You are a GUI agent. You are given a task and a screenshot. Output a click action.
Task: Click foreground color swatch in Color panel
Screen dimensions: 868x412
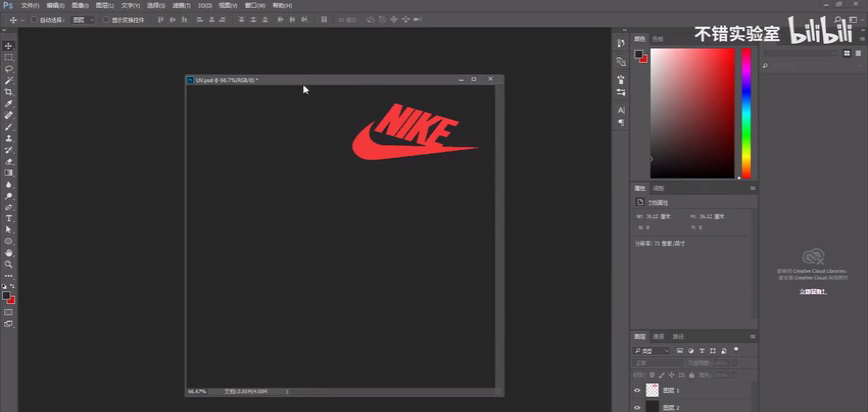[x=639, y=54]
